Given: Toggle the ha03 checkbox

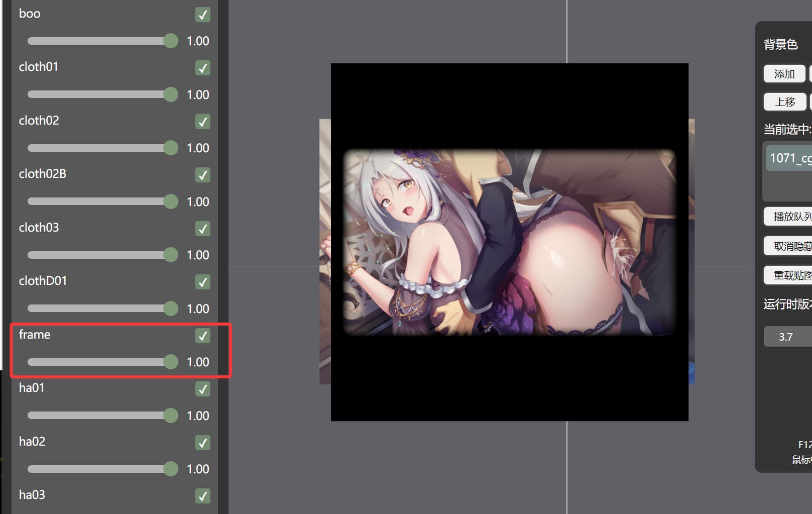Looking at the screenshot, I should coord(203,496).
